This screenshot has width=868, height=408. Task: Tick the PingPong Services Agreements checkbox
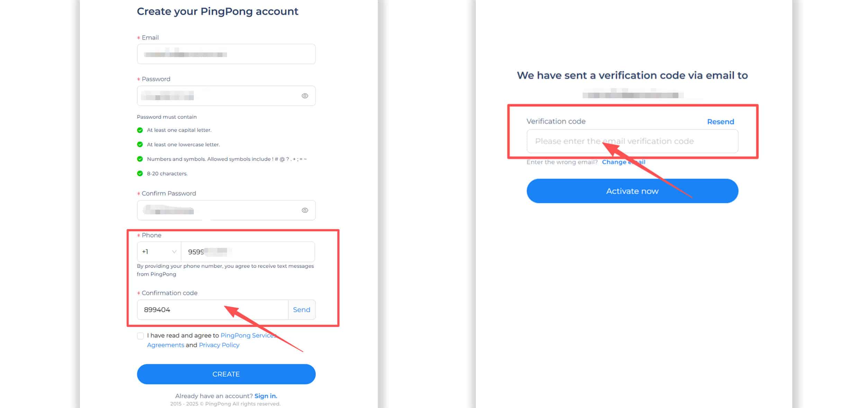click(140, 336)
